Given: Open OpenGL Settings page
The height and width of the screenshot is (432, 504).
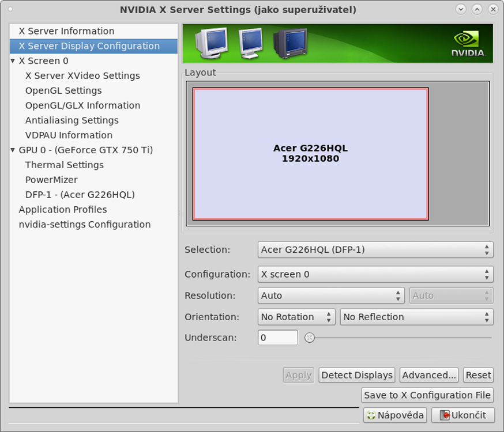Looking at the screenshot, I should coord(63,90).
